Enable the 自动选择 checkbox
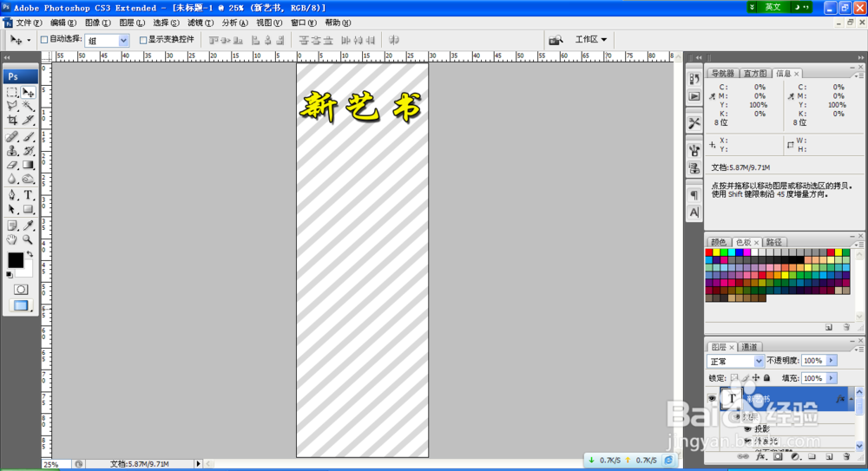 coord(44,40)
